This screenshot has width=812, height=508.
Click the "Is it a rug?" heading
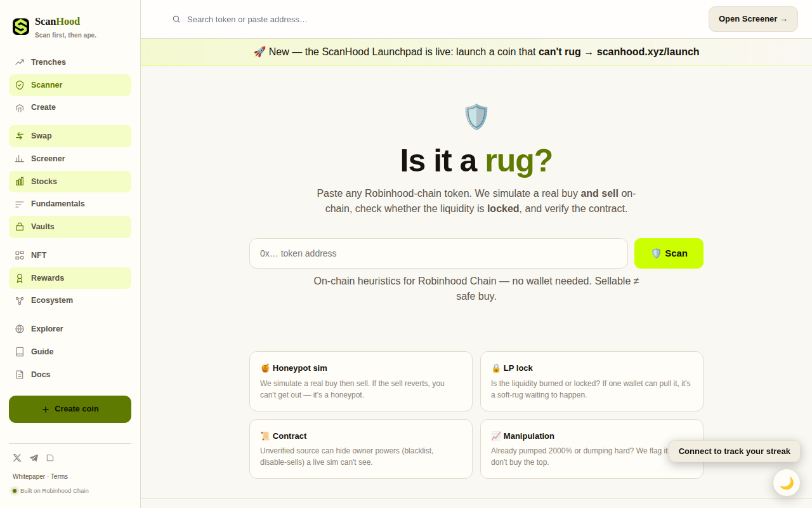pyautogui.click(x=476, y=161)
